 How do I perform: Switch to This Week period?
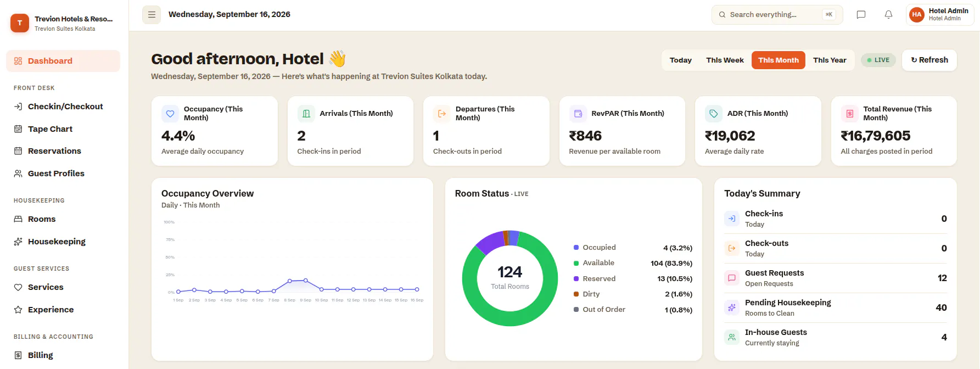725,60
